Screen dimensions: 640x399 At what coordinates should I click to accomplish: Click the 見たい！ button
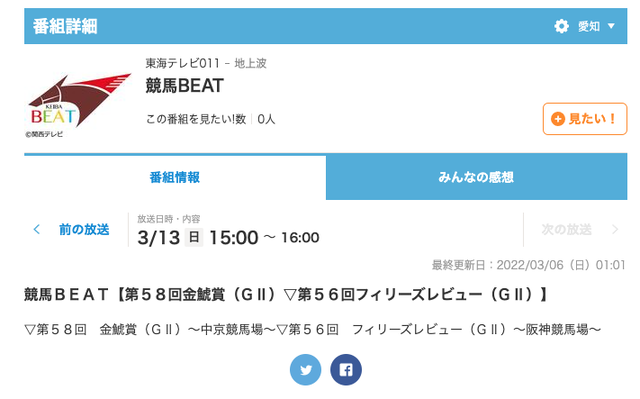coord(584,119)
